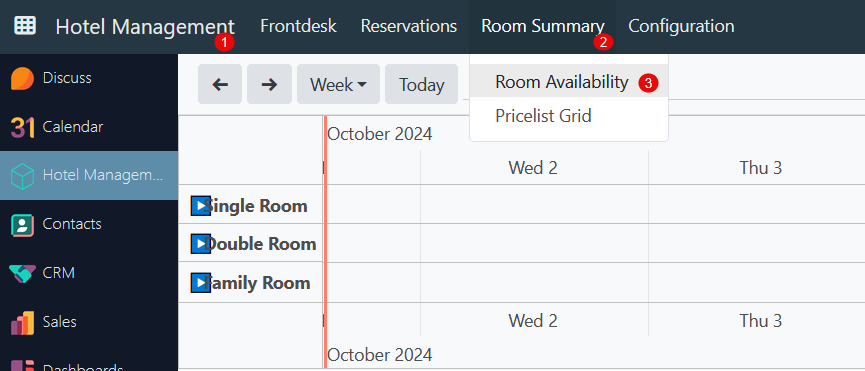Open the Configuration menu
The image size is (865, 371).
[x=681, y=26]
